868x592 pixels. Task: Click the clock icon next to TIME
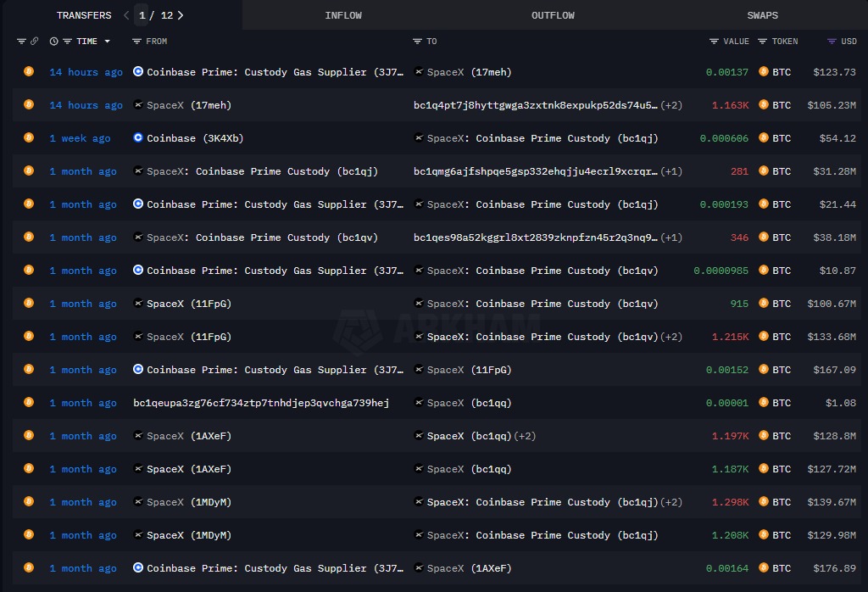tap(53, 41)
